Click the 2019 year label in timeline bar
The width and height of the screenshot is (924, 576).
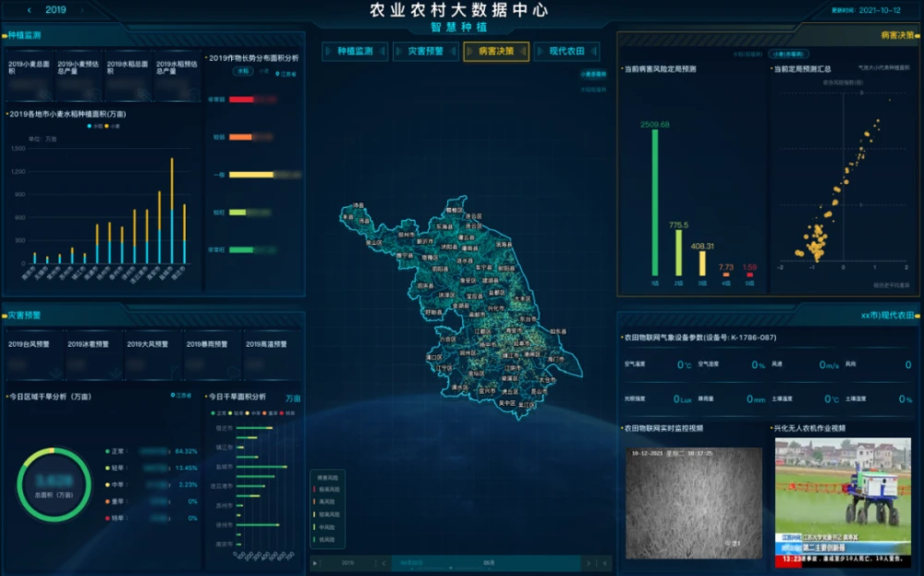click(347, 563)
